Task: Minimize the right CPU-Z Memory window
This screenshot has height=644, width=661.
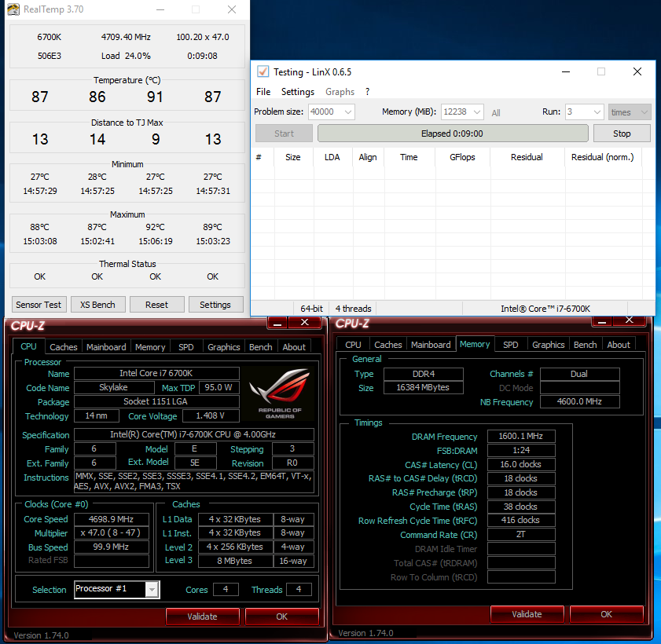Action: coord(602,321)
